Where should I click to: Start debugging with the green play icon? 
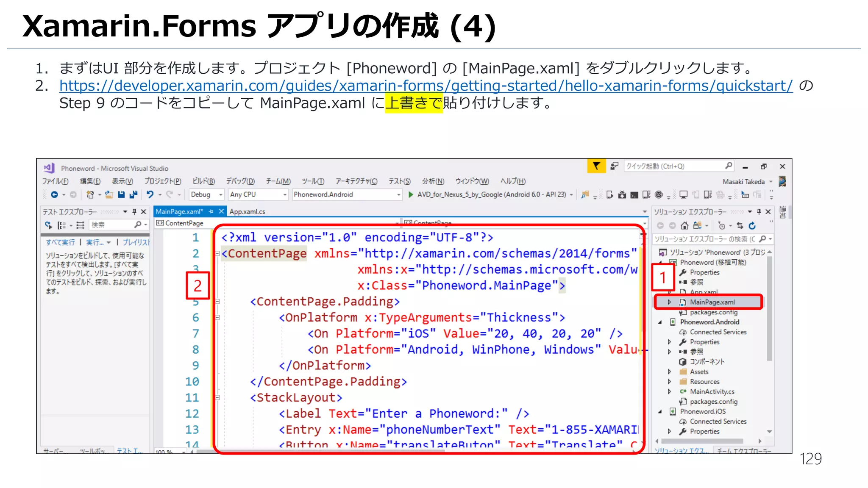click(x=410, y=194)
